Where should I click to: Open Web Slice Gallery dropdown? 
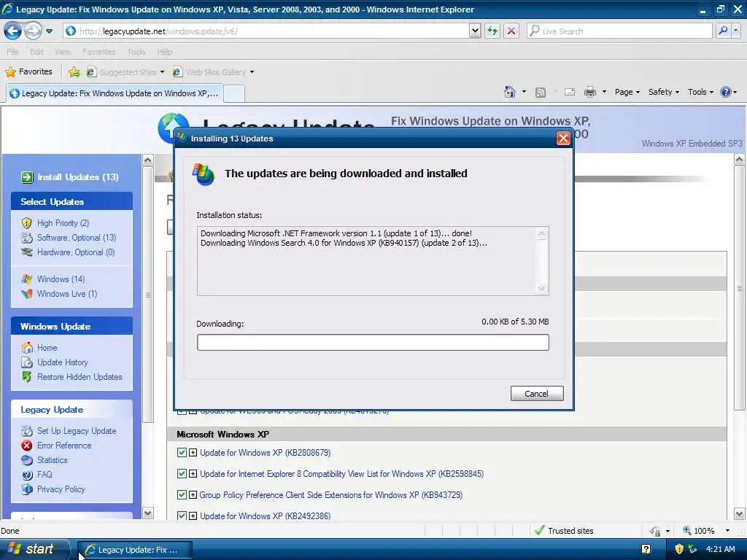214,72
